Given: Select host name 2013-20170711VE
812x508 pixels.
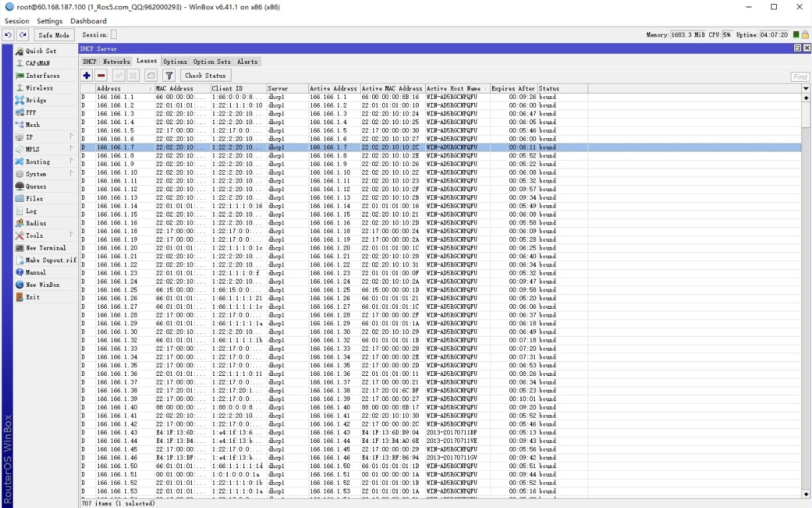Looking at the screenshot, I should 452,441.
